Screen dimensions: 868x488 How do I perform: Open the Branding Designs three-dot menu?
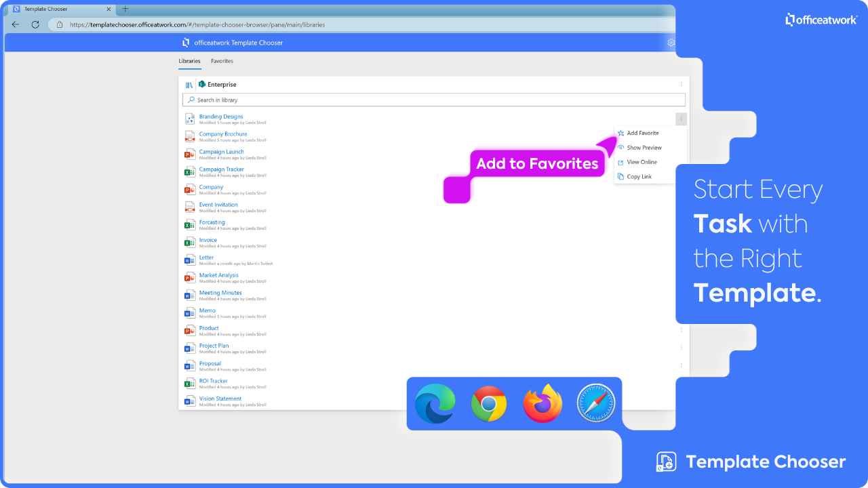[682, 119]
